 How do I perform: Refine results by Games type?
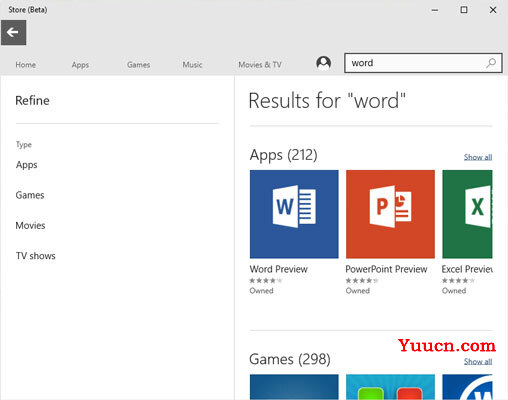coord(30,195)
